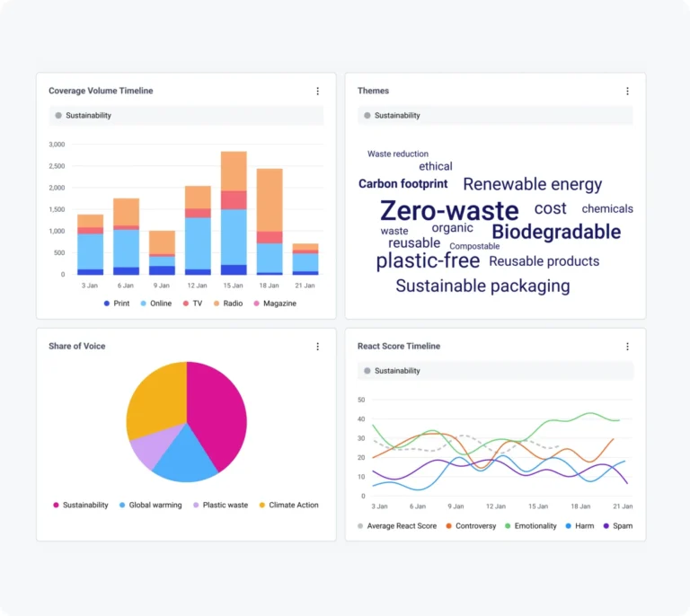Toggle TV series in coverage legend
The width and height of the screenshot is (690, 616).
click(193, 304)
